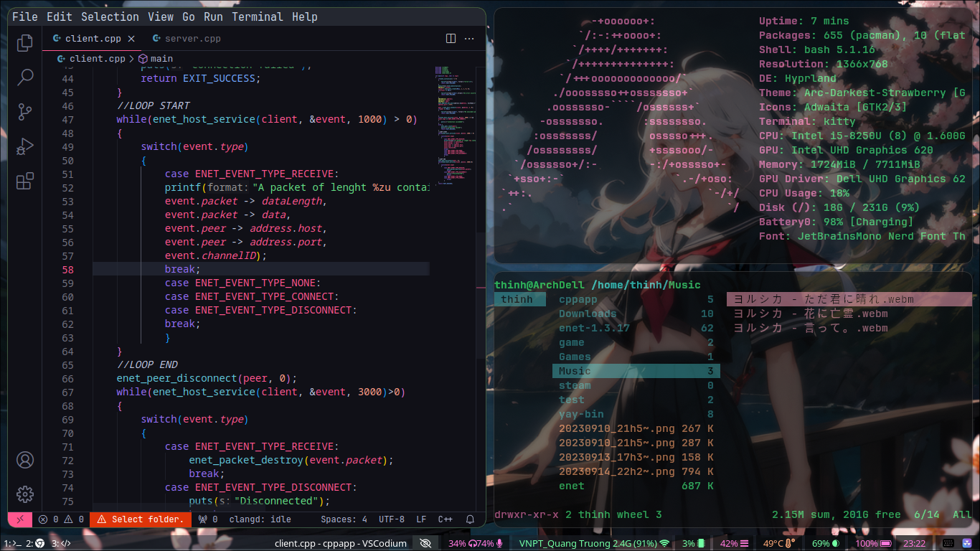Toggle the crossed-eye icon in the bottom bar
Screen dimensions: 980x551
pyautogui.click(x=425, y=543)
